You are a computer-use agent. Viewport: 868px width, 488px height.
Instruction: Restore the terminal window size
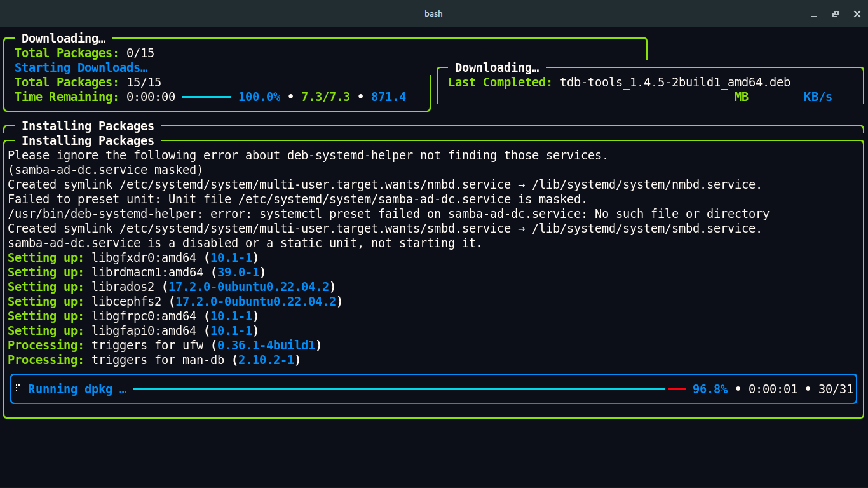click(x=836, y=14)
